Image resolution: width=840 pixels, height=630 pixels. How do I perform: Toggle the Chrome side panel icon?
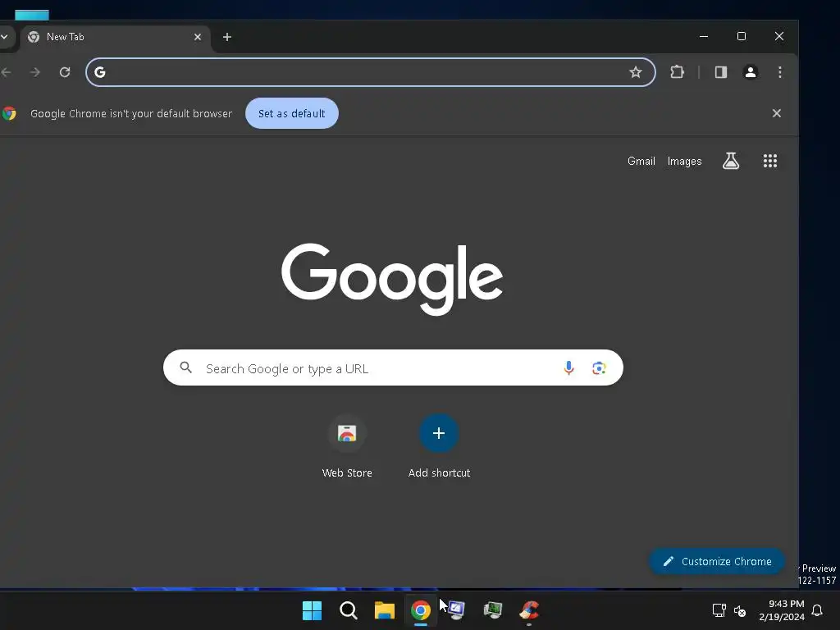coord(720,72)
